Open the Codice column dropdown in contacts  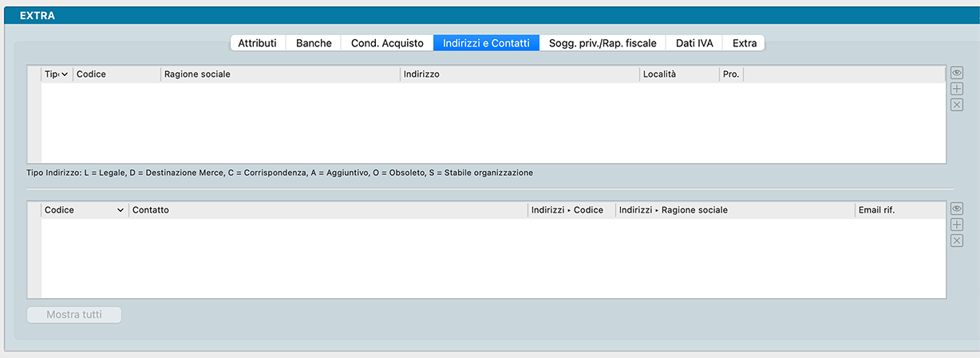(x=121, y=210)
